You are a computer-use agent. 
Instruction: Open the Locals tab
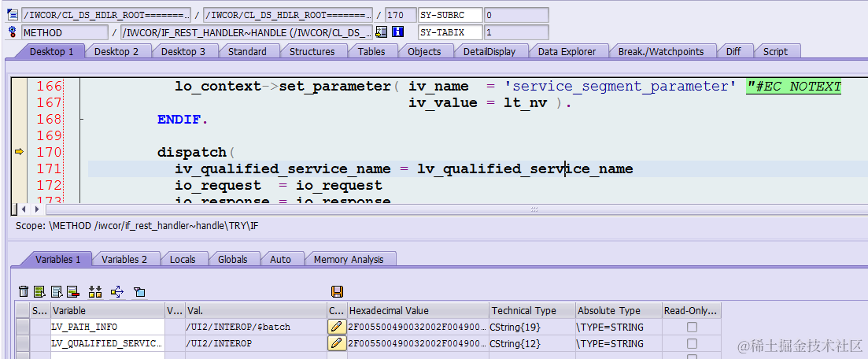(183, 259)
